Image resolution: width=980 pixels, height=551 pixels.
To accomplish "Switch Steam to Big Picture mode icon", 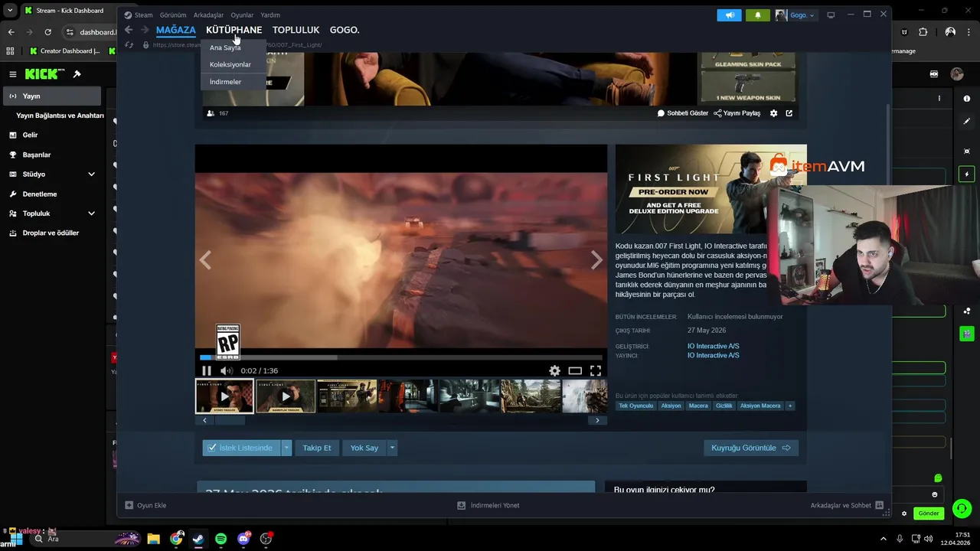I will (831, 15).
